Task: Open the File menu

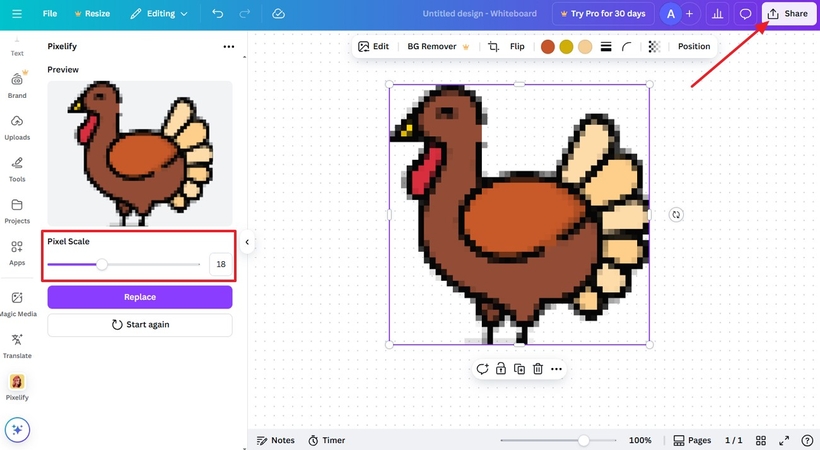Action: pos(50,14)
